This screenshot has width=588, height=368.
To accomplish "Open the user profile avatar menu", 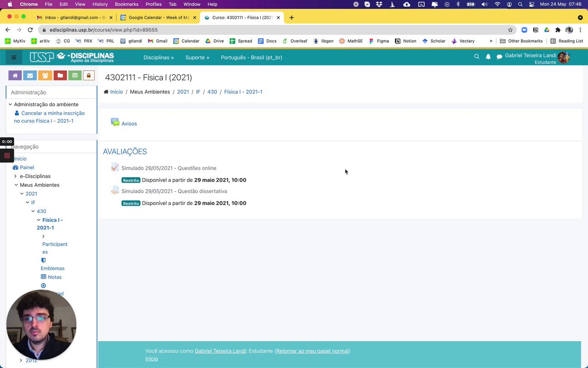I will pos(564,57).
